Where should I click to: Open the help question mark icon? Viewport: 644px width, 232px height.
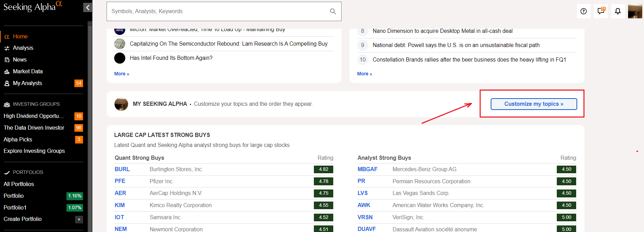point(583,11)
